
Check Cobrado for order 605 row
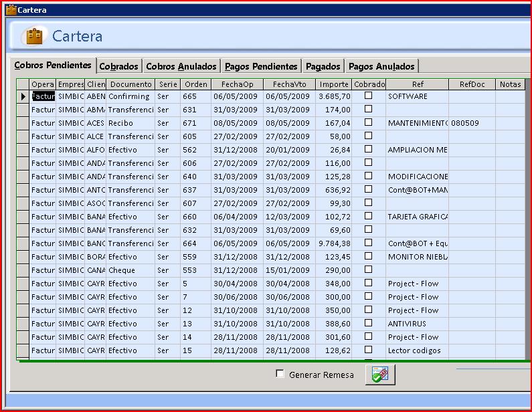pos(368,136)
